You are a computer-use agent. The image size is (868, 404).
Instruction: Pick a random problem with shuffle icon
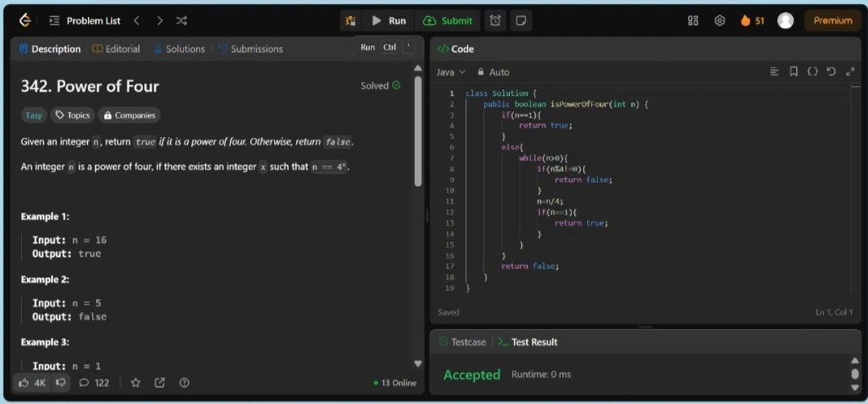click(182, 20)
